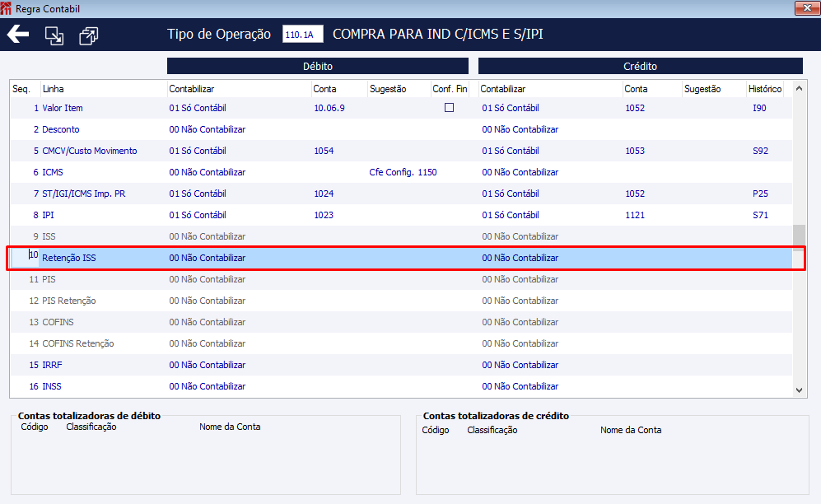Click credit account 1053
This screenshot has height=504, width=821.
point(635,151)
